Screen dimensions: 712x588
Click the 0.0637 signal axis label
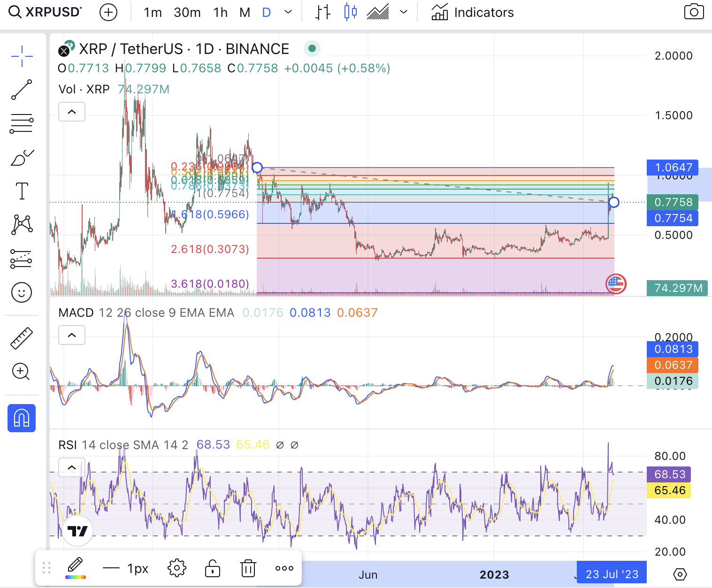pos(673,365)
